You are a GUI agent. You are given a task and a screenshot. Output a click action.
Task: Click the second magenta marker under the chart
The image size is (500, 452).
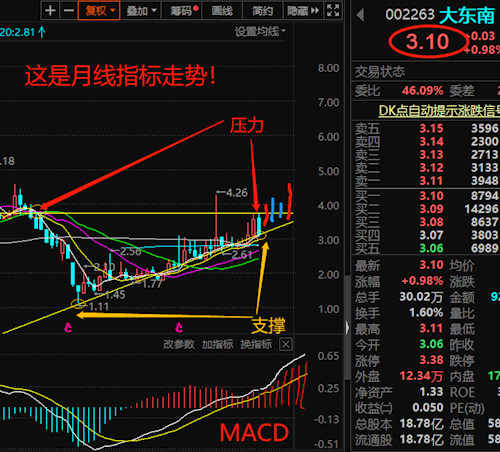tap(179, 328)
